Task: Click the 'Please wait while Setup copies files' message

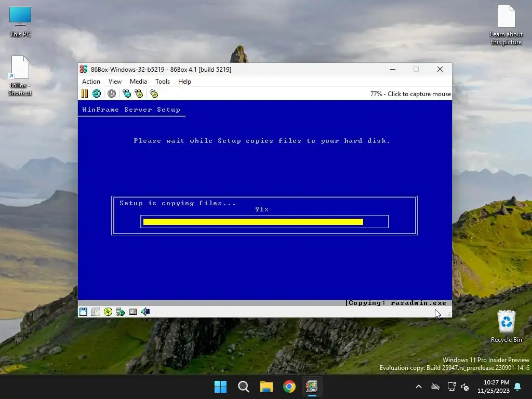Action: click(262, 141)
